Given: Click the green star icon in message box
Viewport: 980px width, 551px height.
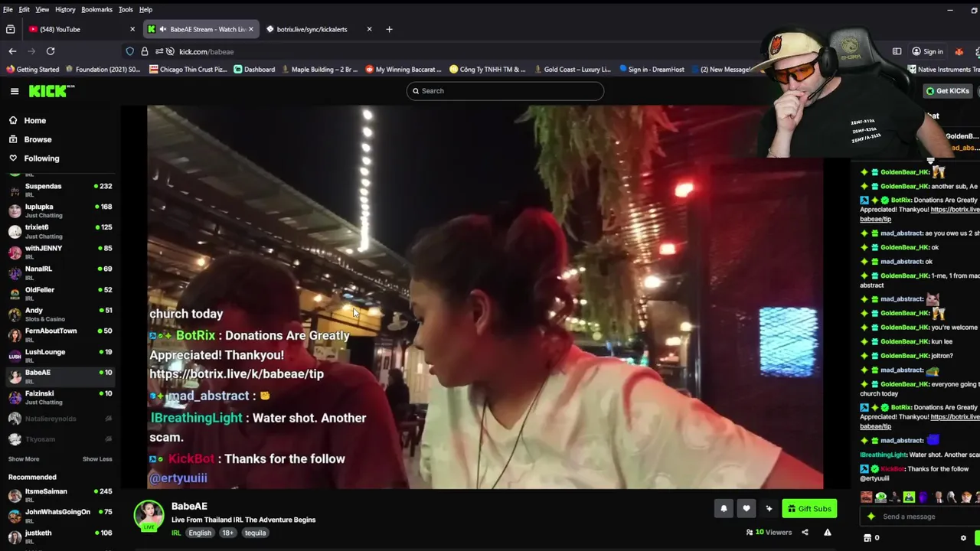Looking at the screenshot, I should coord(871,517).
